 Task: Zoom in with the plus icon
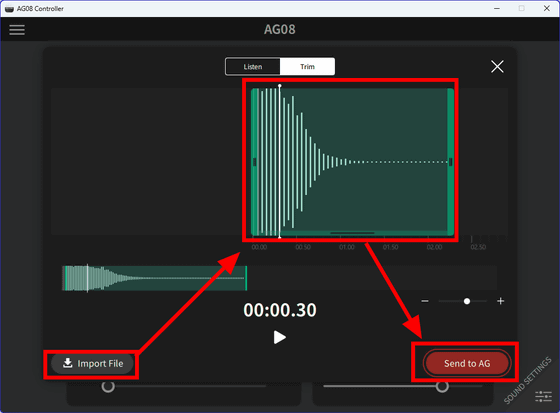pyautogui.click(x=500, y=301)
